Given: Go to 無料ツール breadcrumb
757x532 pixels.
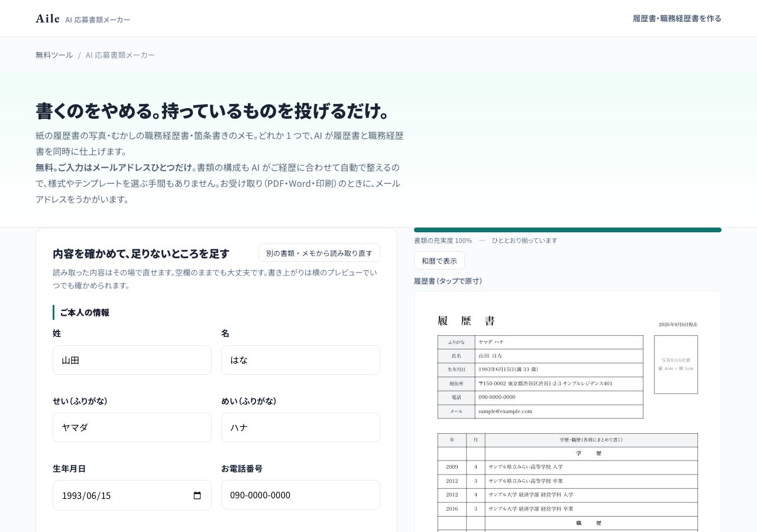Looking at the screenshot, I should (x=54, y=55).
